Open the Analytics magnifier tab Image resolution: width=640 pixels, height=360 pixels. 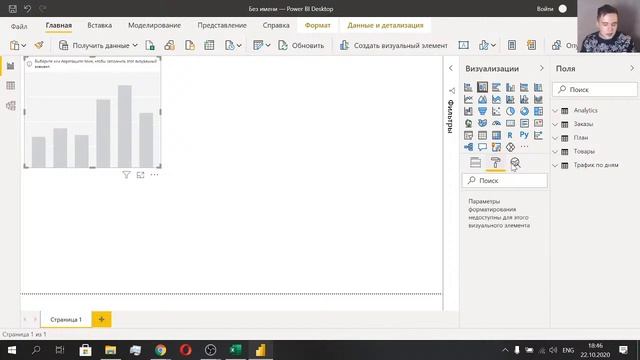515,162
